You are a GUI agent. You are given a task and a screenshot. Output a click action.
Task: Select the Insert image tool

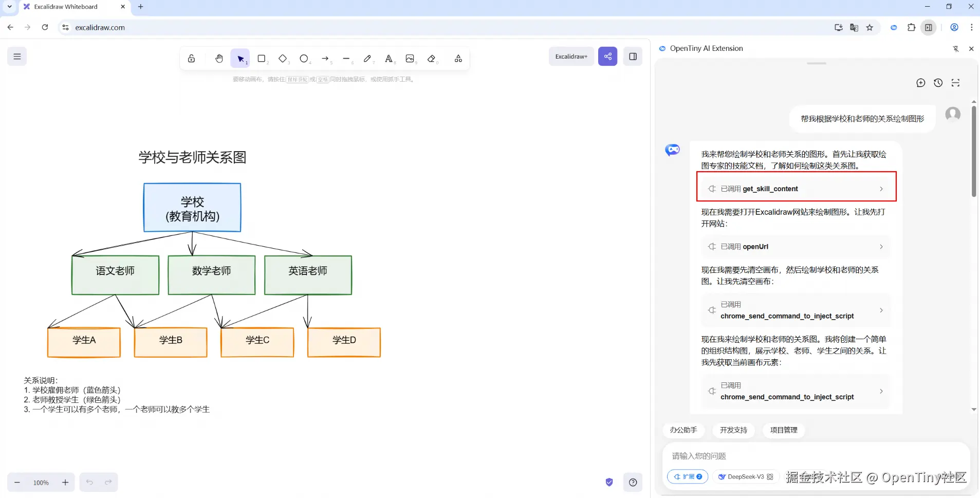tap(410, 59)
